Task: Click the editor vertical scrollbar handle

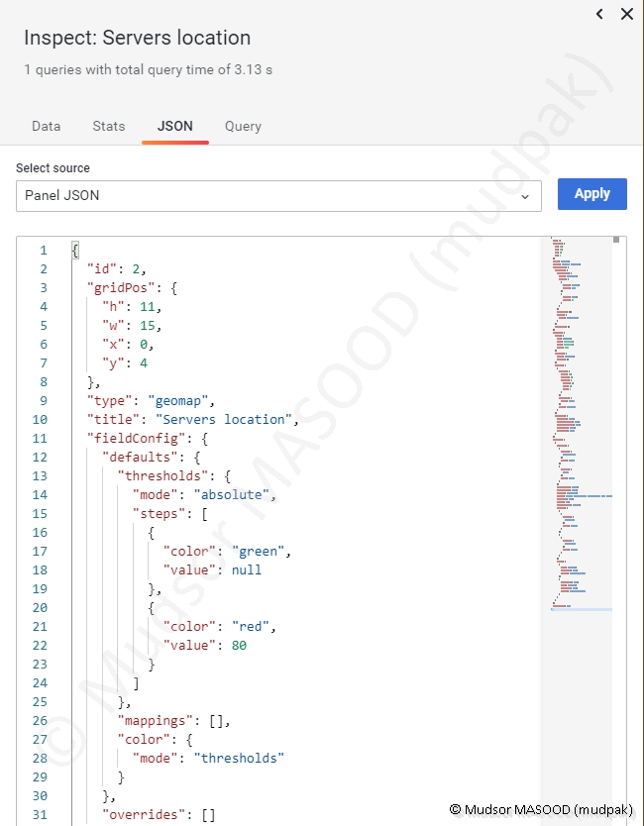Action: [616, 240]
